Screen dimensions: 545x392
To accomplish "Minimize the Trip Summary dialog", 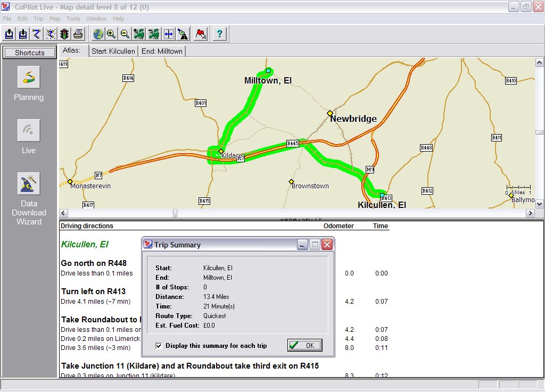I will (302, 245).
